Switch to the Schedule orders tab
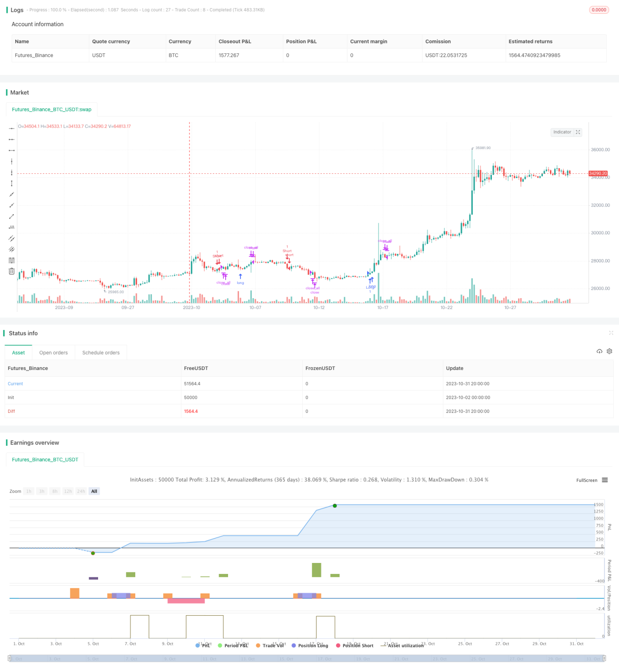The width and height of the screenshot is (619, 672). coord(101,352)
